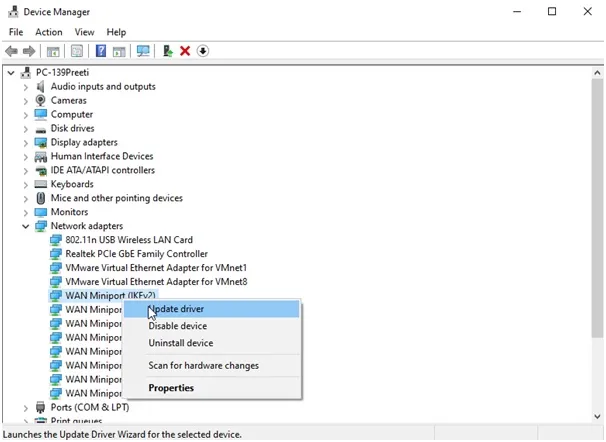
Task: Click the Display adapters category icon
Action: click(x=41, y=143)
